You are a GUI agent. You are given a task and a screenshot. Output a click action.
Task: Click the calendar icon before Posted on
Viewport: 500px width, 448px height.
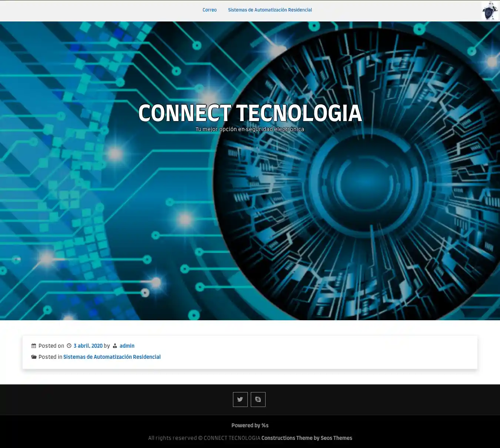click(x=34, y=346)
